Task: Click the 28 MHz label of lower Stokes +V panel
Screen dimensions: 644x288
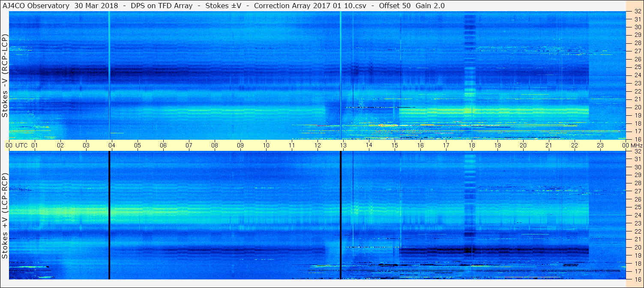Action: (x=637, y=183)
